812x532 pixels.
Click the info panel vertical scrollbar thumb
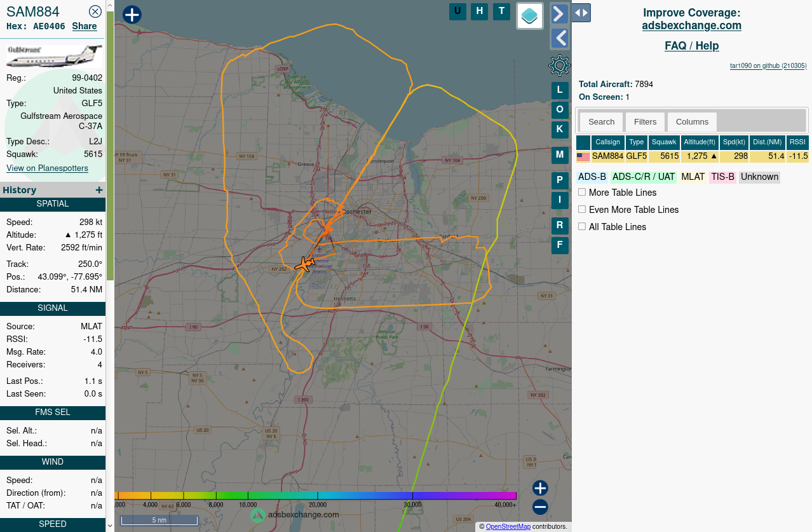click(110, 146)
